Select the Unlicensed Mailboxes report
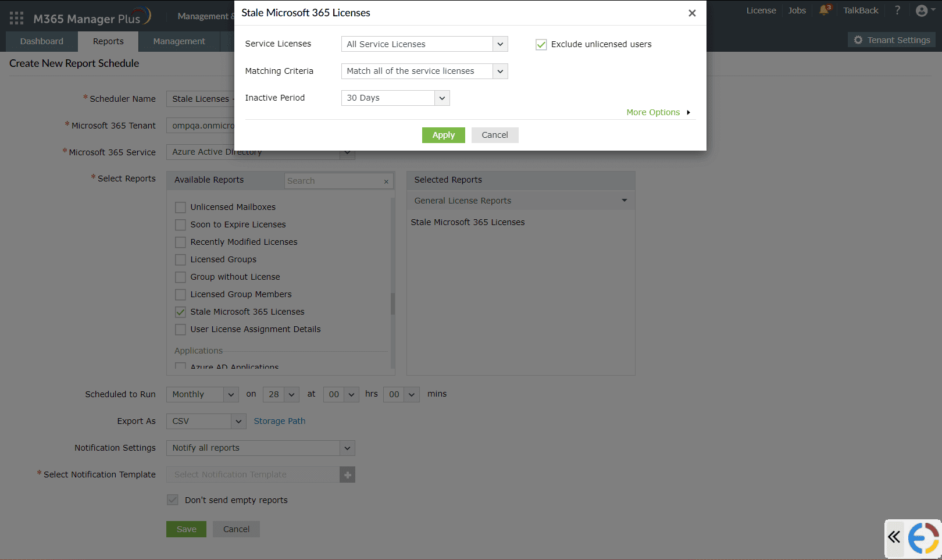Viewport: 942px width, 560px height. [x=180, y=207]
